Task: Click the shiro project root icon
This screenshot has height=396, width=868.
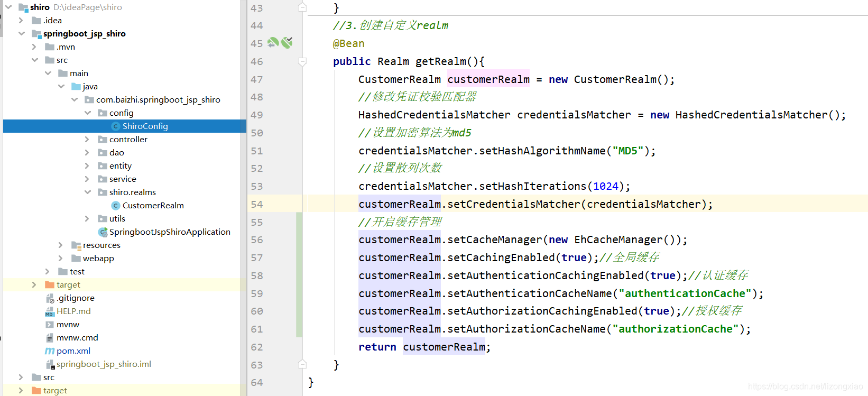Action: pyautogui.click(x=23, y=7)
